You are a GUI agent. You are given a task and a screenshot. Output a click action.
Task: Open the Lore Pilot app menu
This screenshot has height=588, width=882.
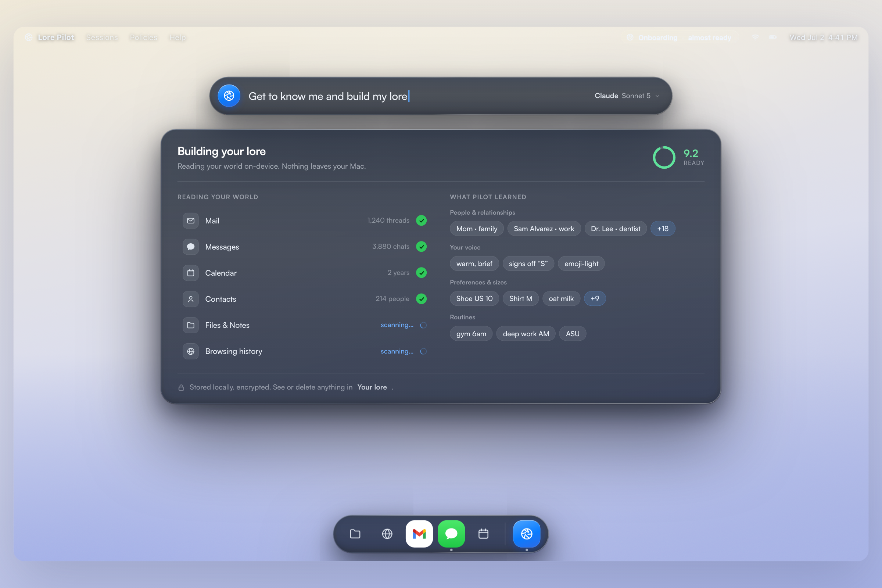click(x=56, y=37)
